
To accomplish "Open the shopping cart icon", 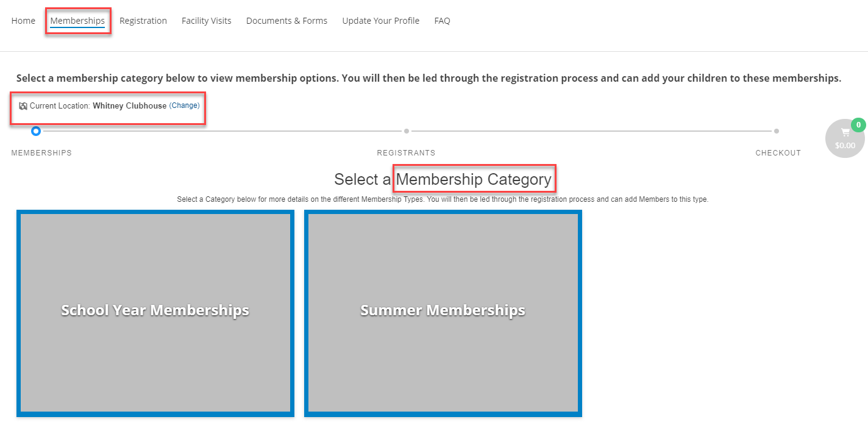I will point(845,133).
